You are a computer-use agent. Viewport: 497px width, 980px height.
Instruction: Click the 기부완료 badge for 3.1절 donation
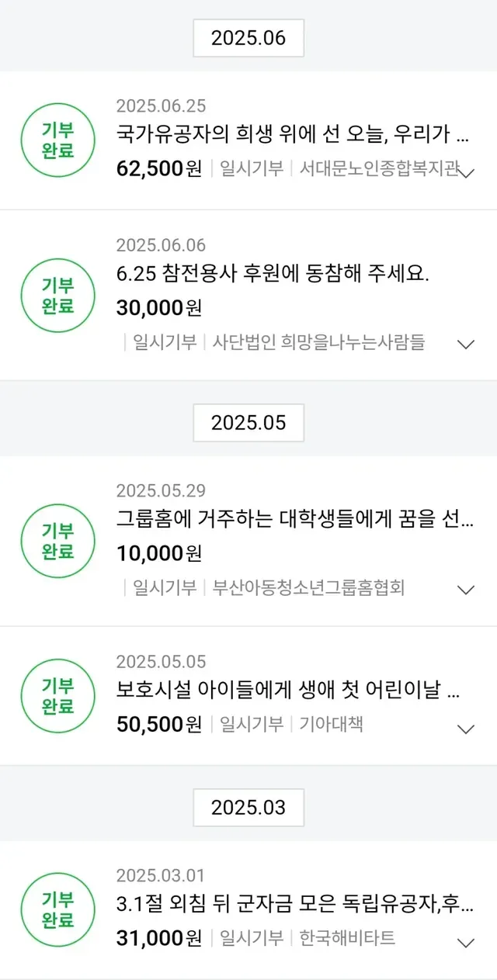[57, 910]
